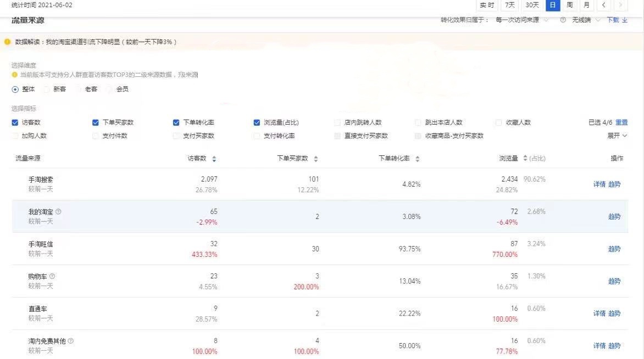
Task: Click the next date arrow
Action: pos(620,5)
